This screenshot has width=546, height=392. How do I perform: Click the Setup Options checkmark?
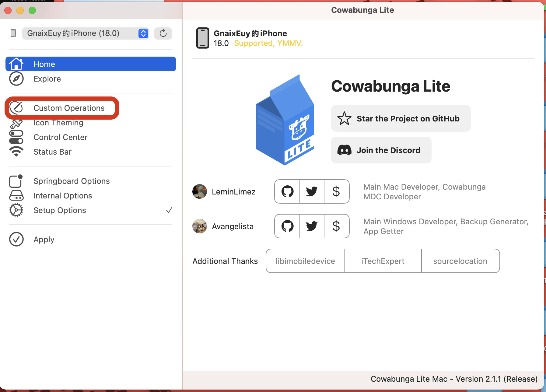coord(169,210)
